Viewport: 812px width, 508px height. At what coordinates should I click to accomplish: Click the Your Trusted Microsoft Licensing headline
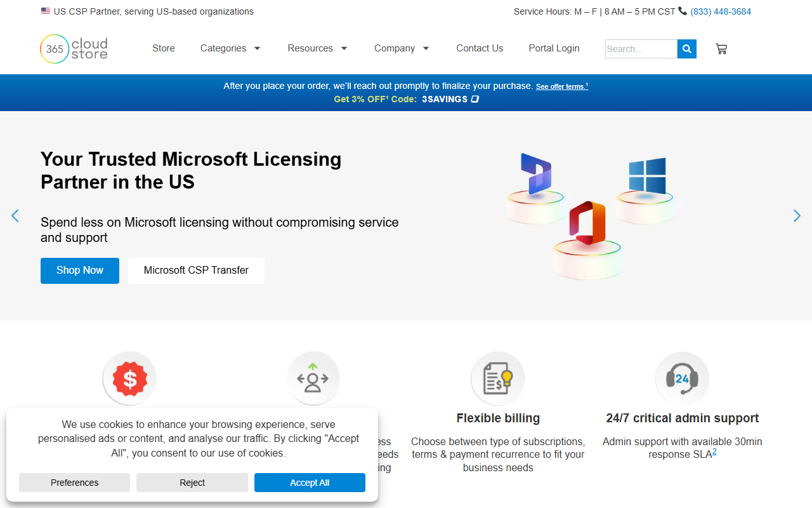pyautogui.click(x=191, y=170)
